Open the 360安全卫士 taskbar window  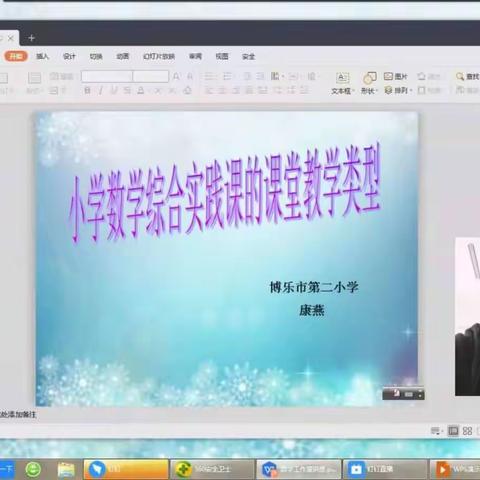[212, 469]
